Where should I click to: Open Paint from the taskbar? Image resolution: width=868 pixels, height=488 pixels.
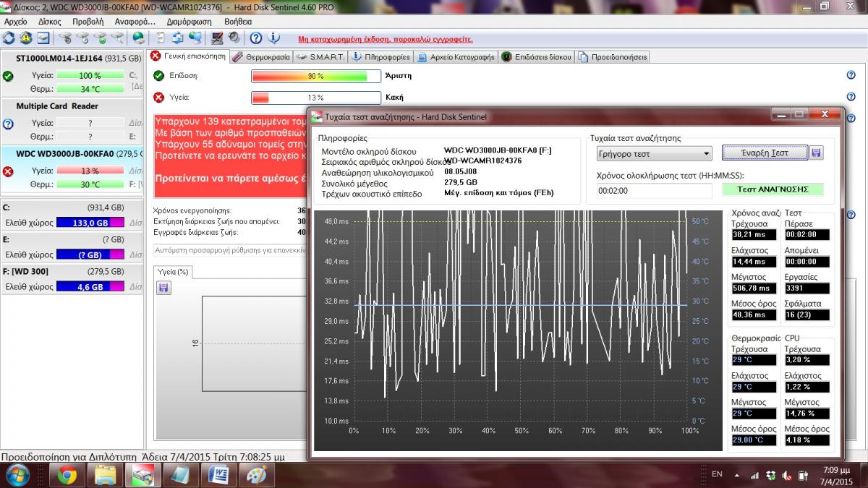click(x=256, y=475)
